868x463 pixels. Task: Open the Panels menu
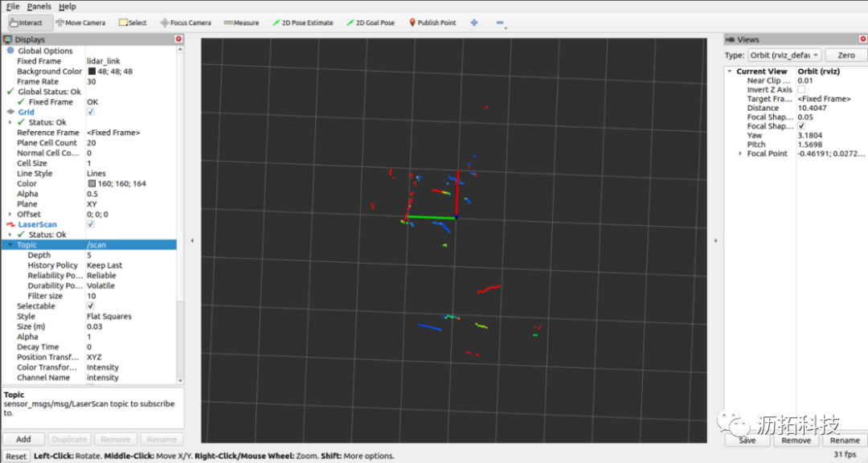(39, 6)
